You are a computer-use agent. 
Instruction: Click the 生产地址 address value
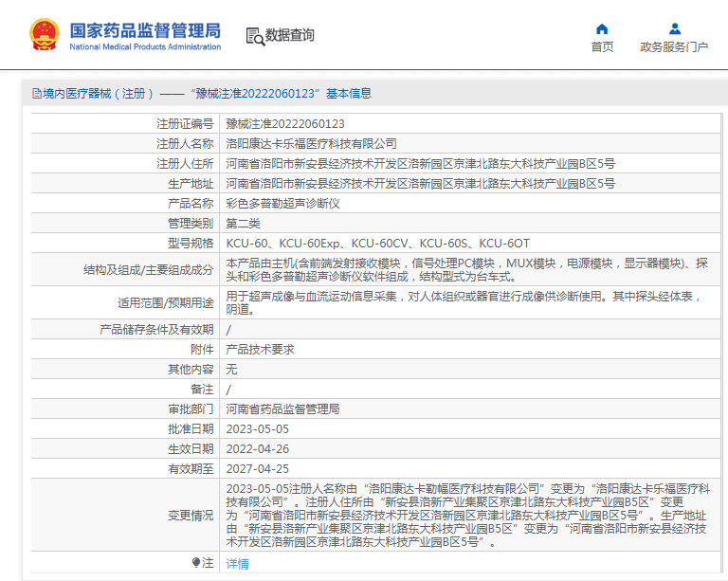[421, 184]
